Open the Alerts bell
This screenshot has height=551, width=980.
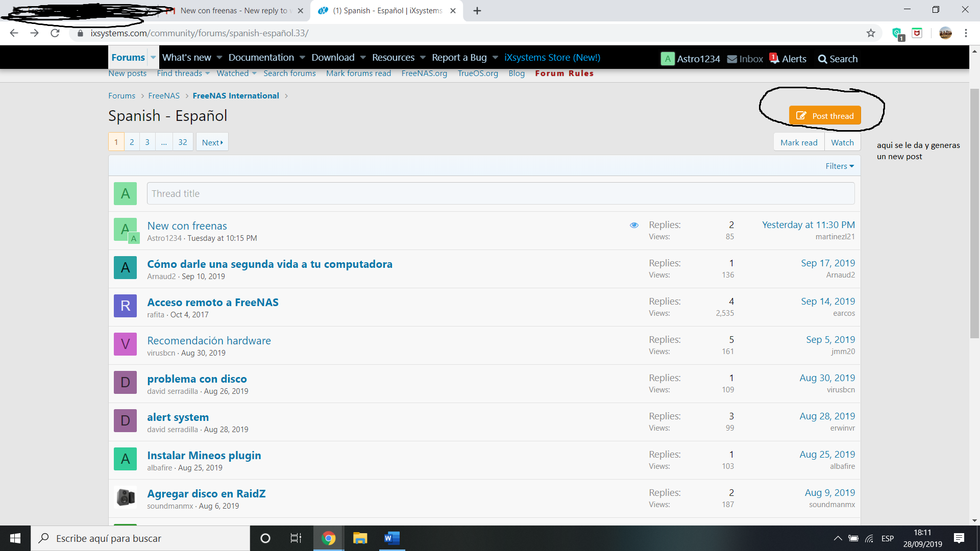[774, 58]
